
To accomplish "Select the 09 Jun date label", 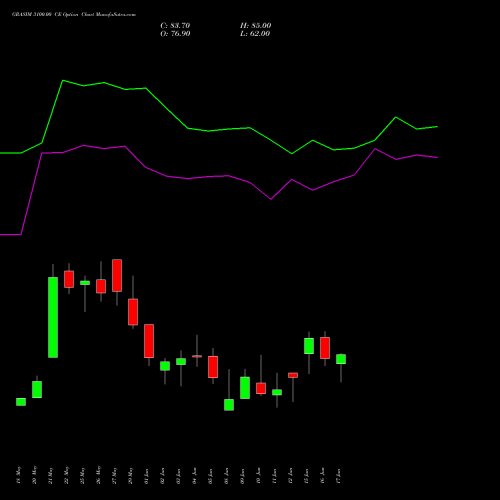I will pyautogui.click(x=243, y=476).
